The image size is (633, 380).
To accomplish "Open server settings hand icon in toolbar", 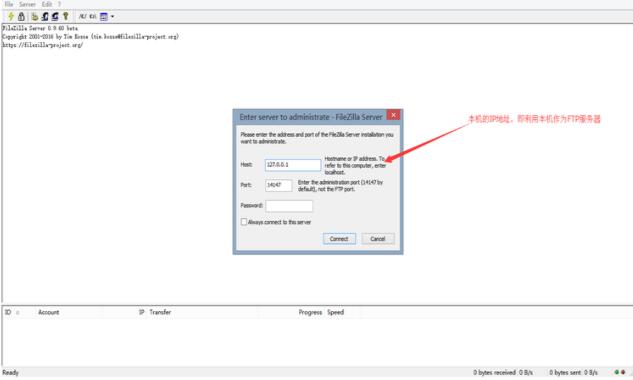I will pyautogui.click(x=35, y=17).
